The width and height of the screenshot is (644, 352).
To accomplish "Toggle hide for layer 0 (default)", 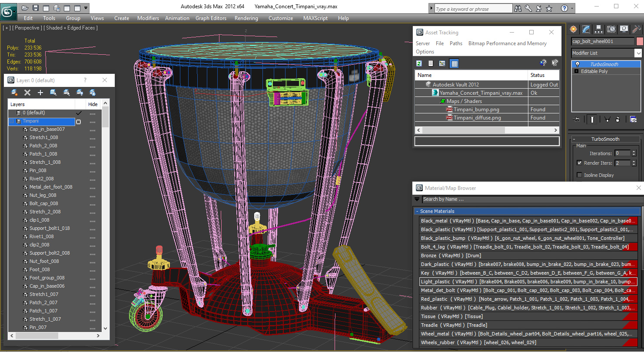I will pos(93,113).
